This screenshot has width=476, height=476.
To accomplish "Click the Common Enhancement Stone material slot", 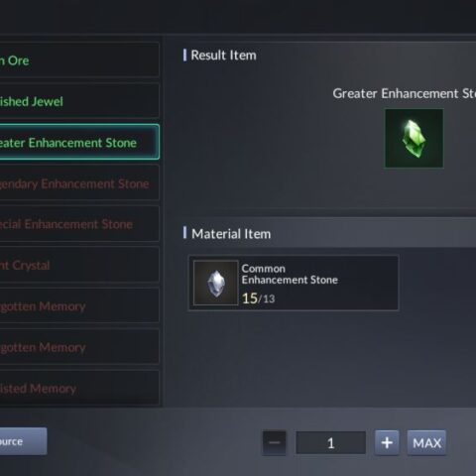I will [x=294, y=283].
